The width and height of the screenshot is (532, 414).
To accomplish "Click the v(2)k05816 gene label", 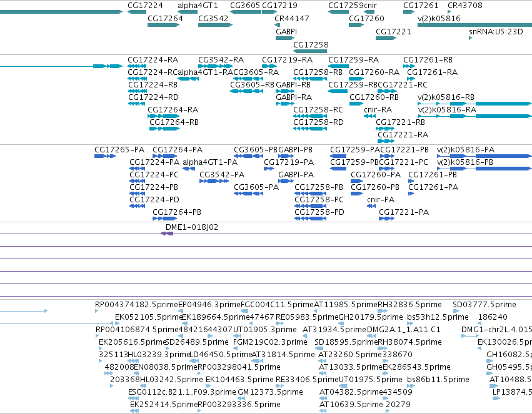I will (439, 18).
